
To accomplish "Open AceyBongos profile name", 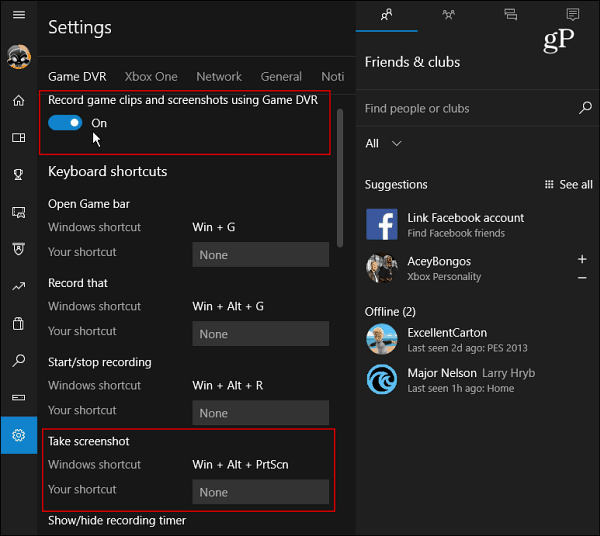I will (x=439, y=261).
